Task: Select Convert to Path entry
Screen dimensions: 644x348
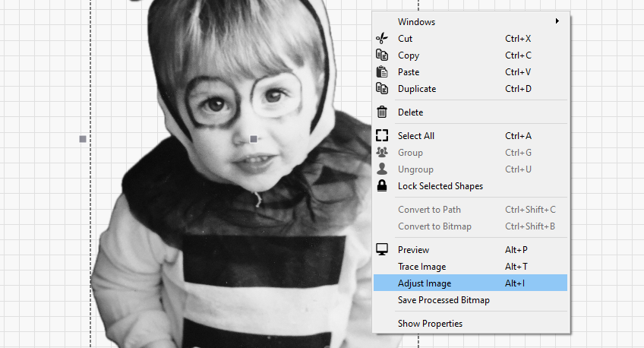Action: pyautogui.click(x=429, y=210)
